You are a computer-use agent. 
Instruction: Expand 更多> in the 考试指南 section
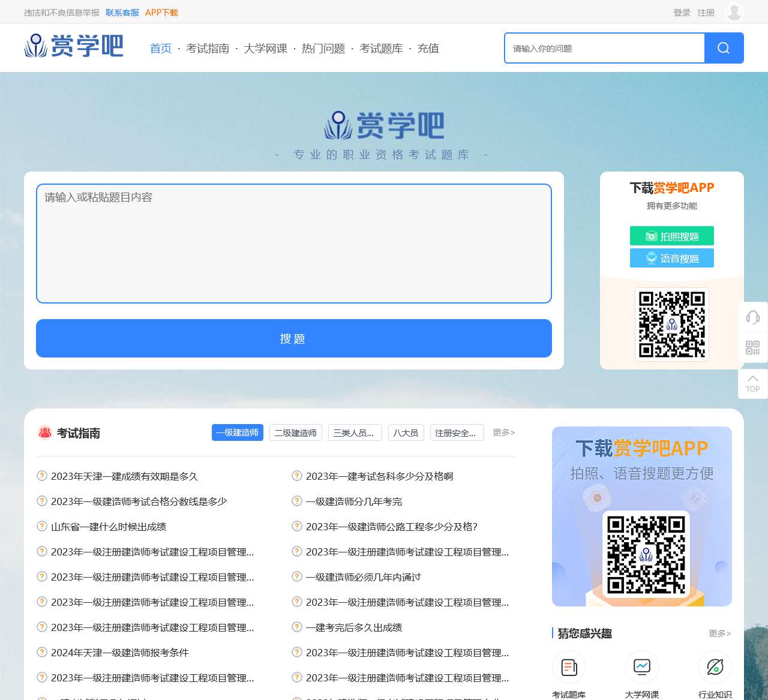[x=504, y=432]
